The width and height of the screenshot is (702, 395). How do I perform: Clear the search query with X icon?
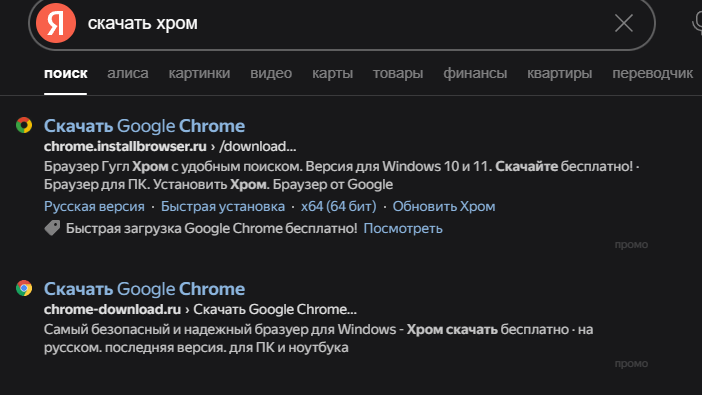tap(624, 23)
